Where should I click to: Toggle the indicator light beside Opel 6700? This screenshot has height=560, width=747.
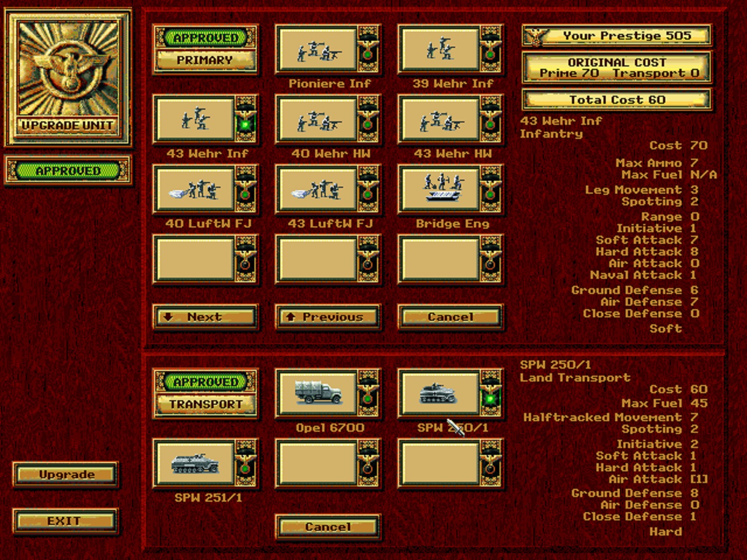pyautogui.click(x=368, y=399)
